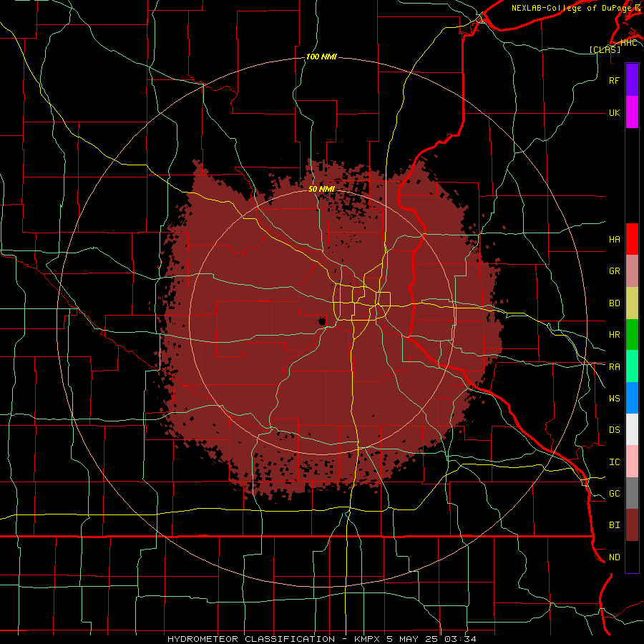Click the RF legend label

click(x=614, y=80)
